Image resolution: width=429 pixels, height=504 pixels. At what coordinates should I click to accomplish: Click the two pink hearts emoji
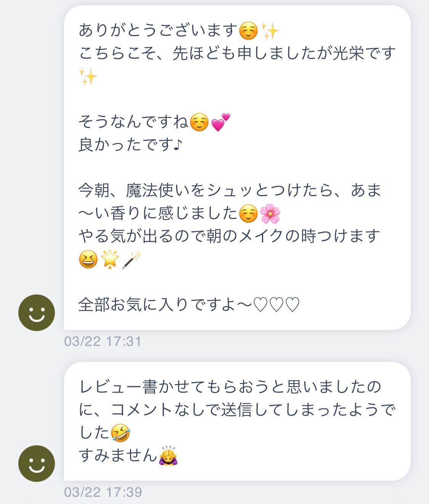point(221,122)
